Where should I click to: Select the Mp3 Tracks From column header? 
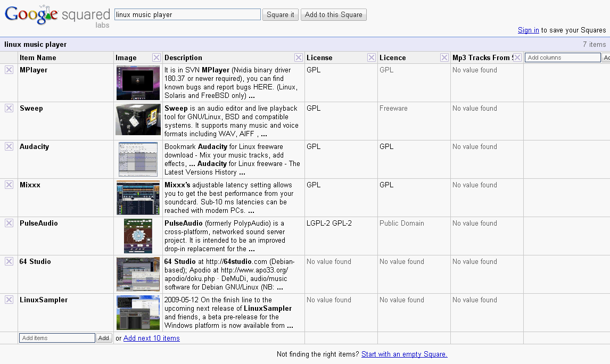pos(482,57)
